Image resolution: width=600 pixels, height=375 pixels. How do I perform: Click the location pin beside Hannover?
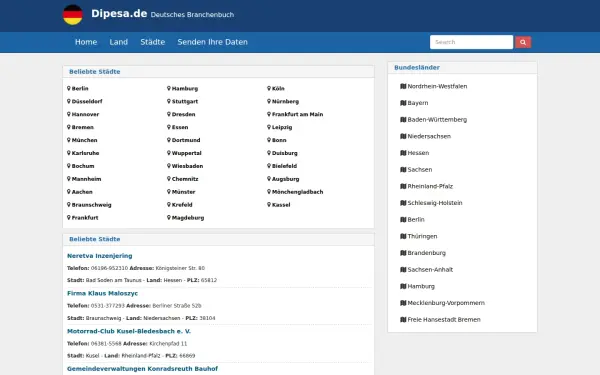click(x=69, y=114)
